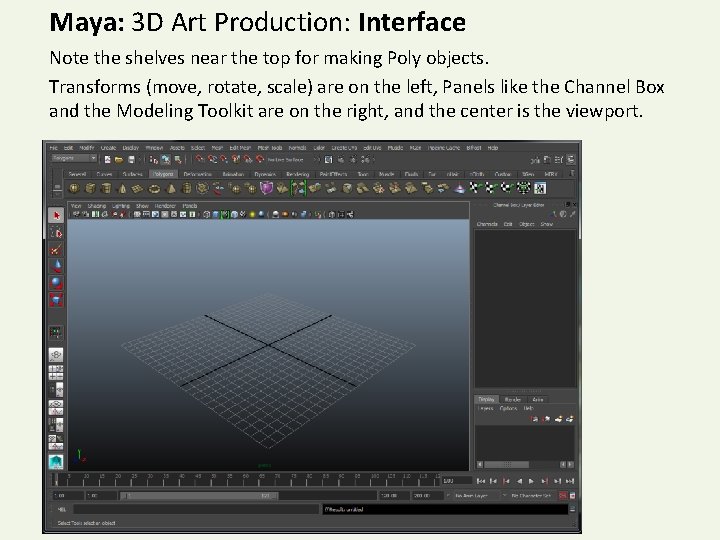Click the current frame input field
Viewport: 720px width, 540px height.
457,481
